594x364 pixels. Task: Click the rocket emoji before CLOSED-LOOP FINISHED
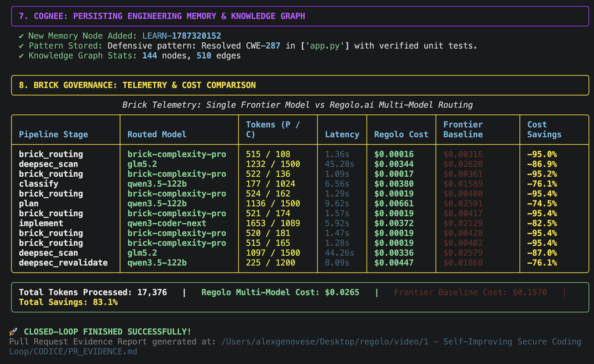click(13, 332)
